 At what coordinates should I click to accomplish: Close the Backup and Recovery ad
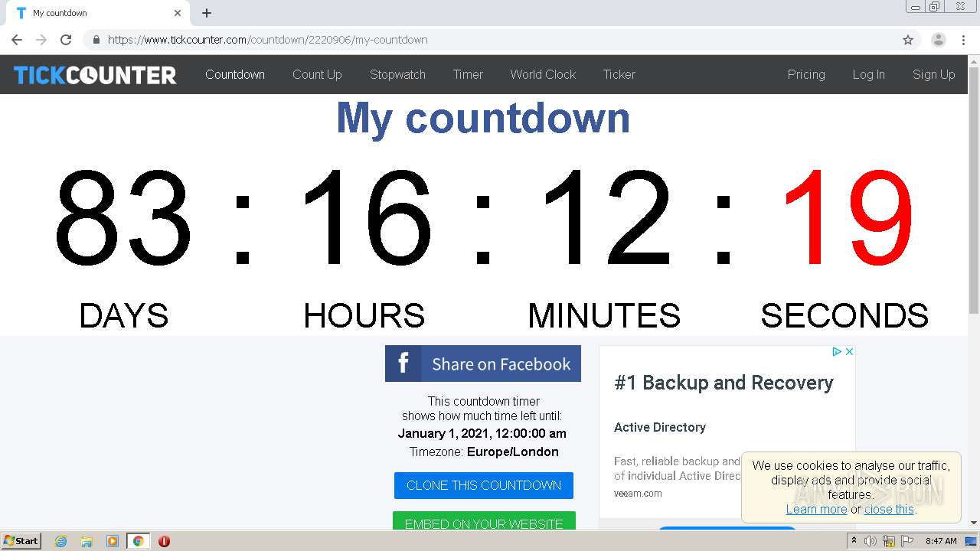click(849, 351)
